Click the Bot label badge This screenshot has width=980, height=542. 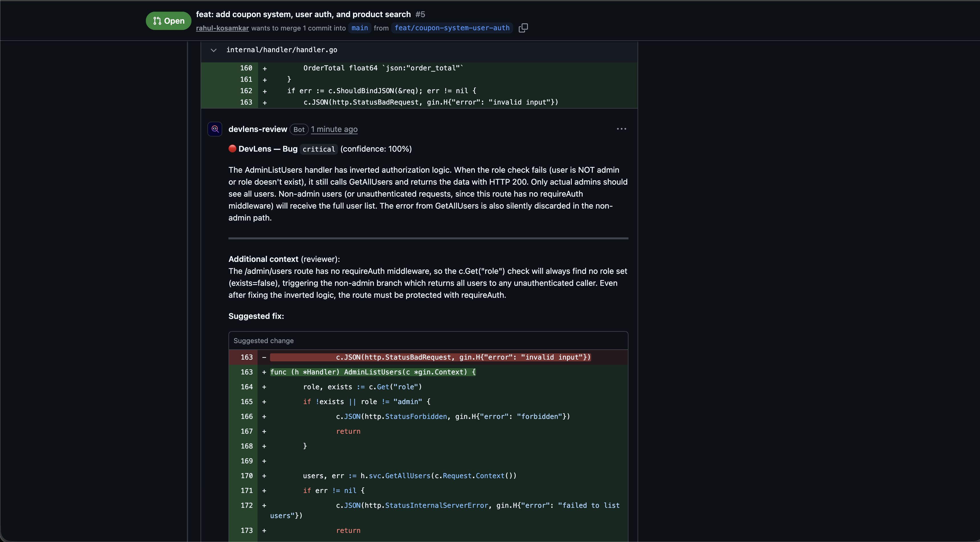point(299,129)
